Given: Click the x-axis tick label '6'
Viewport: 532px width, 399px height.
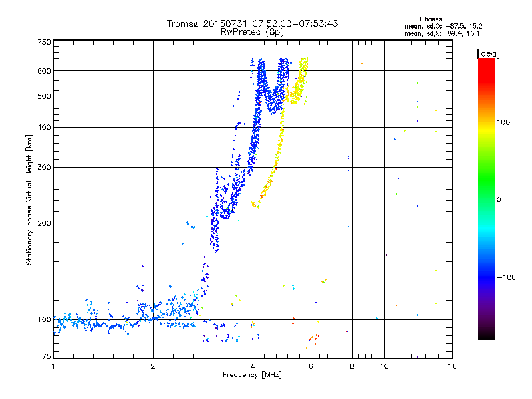Looking at the screenshot, I should tap(311, 366).
